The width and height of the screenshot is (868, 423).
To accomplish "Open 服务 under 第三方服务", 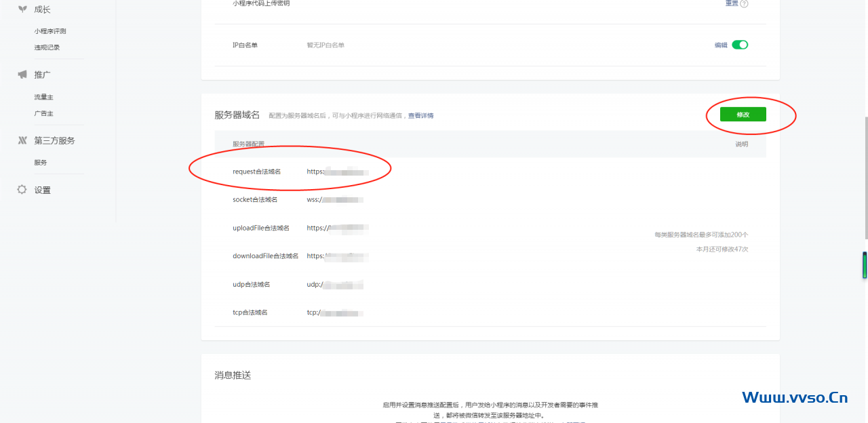I will (41, 163).
